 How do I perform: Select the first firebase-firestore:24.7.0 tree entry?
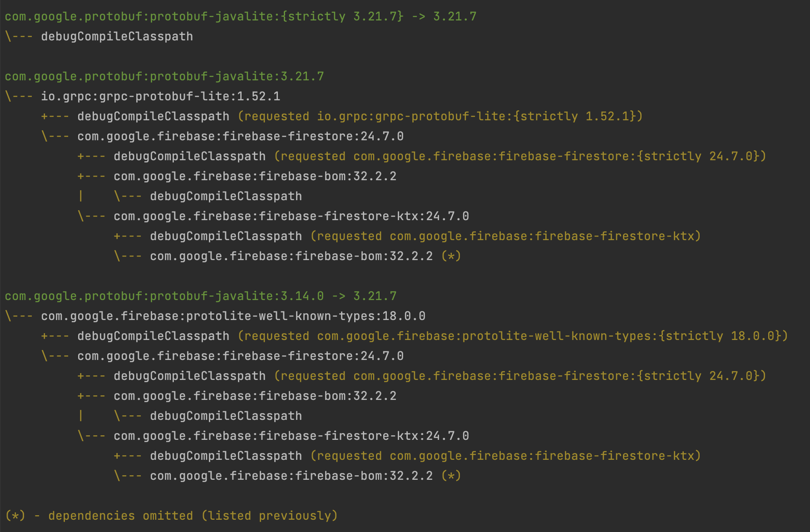(x=241, y=136)
